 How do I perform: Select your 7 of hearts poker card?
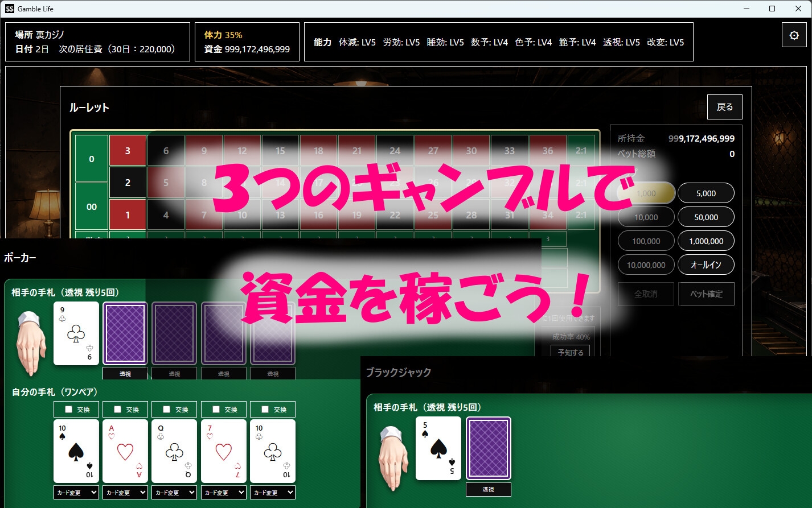point(224,451)
